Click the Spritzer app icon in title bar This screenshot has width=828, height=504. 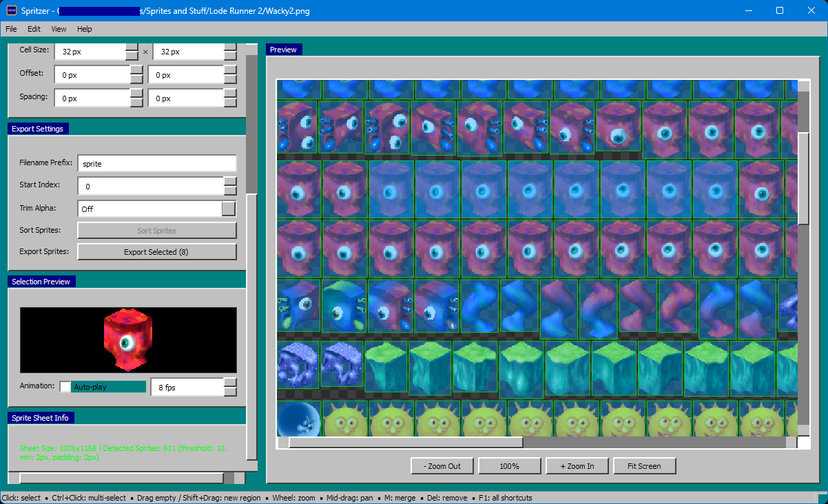coord(11,10)
